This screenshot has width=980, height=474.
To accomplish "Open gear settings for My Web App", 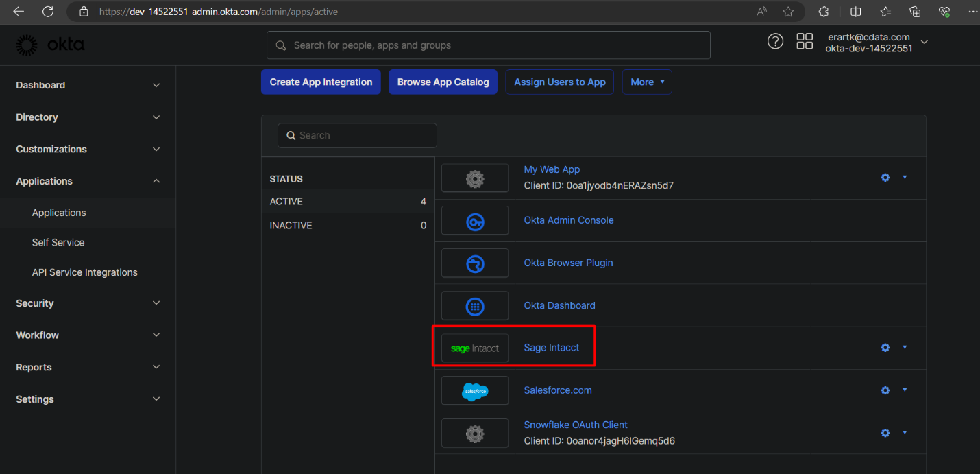I will (x=885, y=178).
